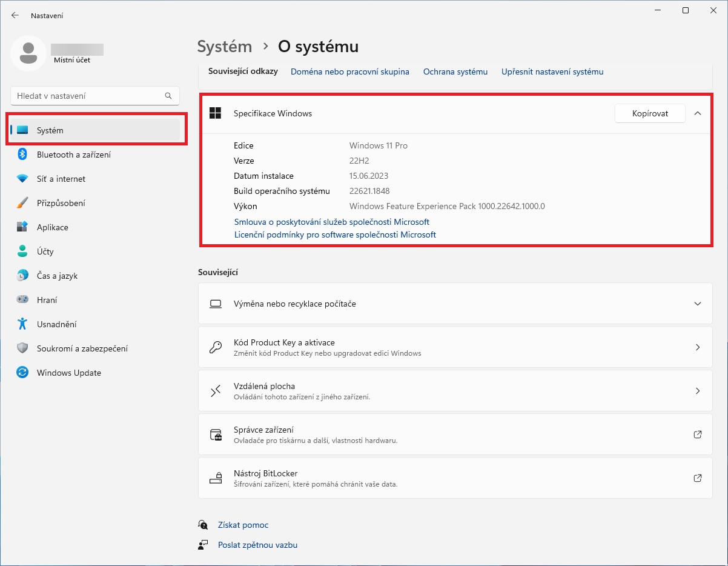
Task: Click Systém in the breadcrumb header
Action: (x=225, y=46)
